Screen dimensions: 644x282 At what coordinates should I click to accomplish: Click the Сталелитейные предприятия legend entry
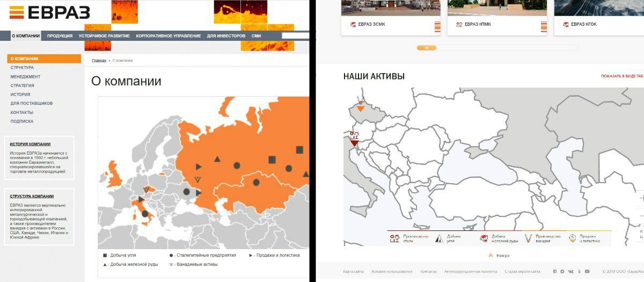pyautogui.click(x=203, y=255)
